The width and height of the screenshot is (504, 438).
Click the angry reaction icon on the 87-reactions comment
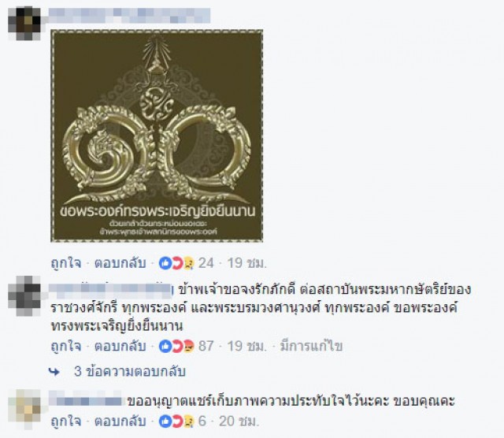pyautogui.click(x=188, y=347)
